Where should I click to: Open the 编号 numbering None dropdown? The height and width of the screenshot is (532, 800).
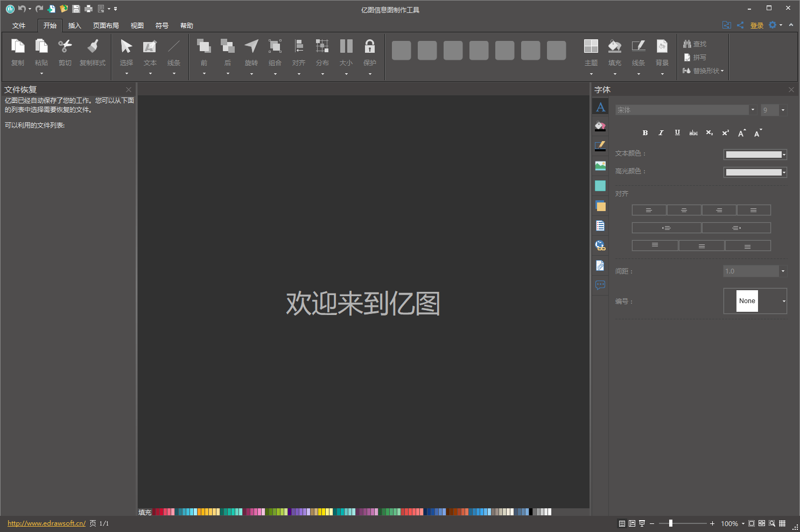784,301
